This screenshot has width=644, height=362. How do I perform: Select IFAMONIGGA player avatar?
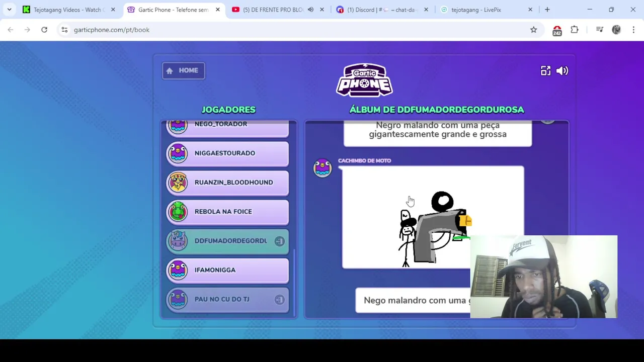pyautogui.click(x=178, y=270)
